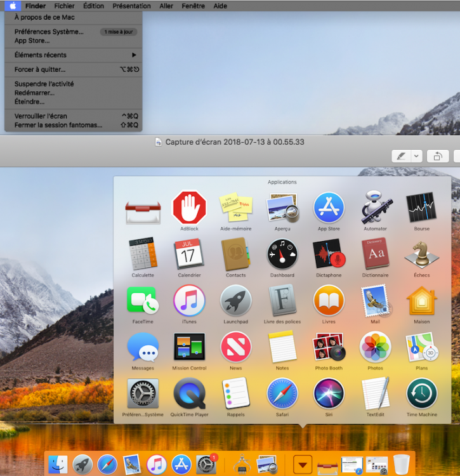Viewport: 460px width, 476px height.
Task: Launch Siri from the Applications grid
Action: pyautogui.click(x=329, y=393)
